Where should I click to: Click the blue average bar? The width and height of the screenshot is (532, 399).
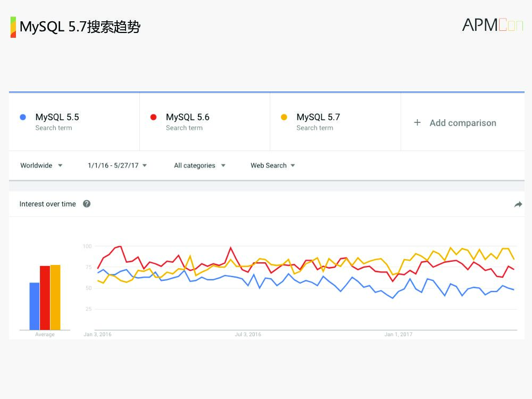[35, 306]
